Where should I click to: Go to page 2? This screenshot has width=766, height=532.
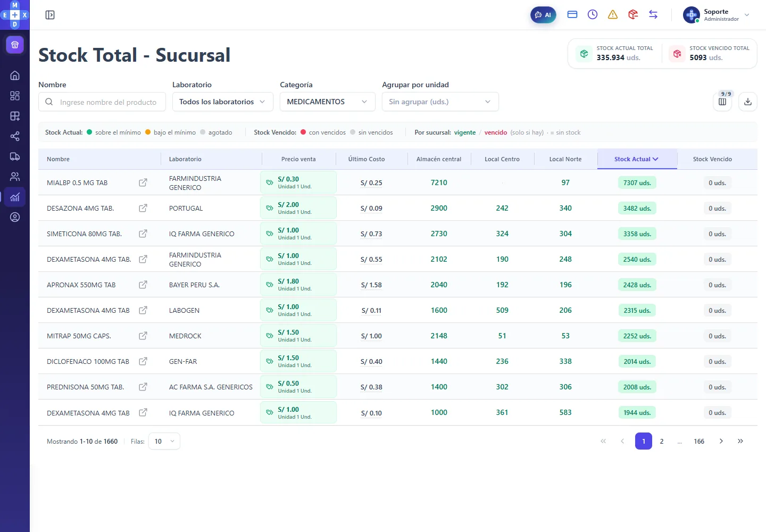coord(662,441)
